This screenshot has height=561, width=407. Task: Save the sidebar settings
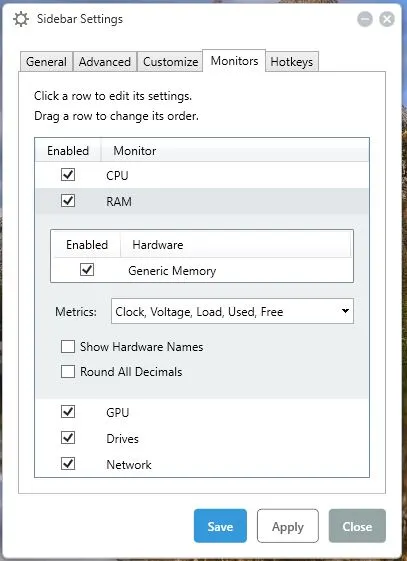(220, 526)
